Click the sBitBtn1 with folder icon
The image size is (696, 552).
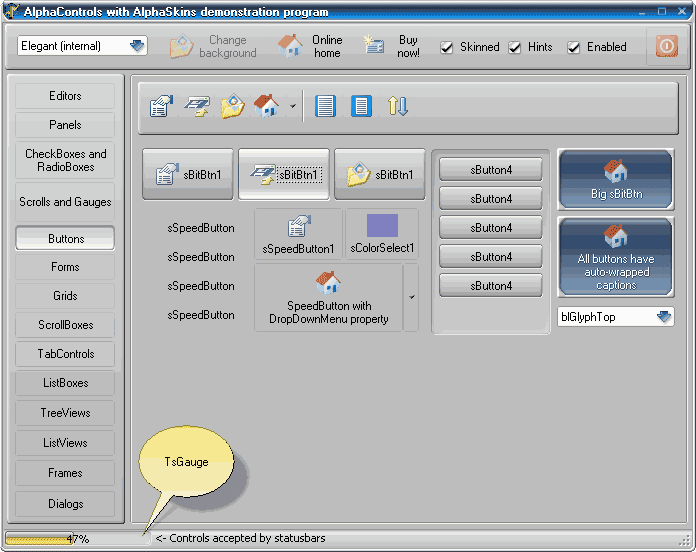pos(380,174)
